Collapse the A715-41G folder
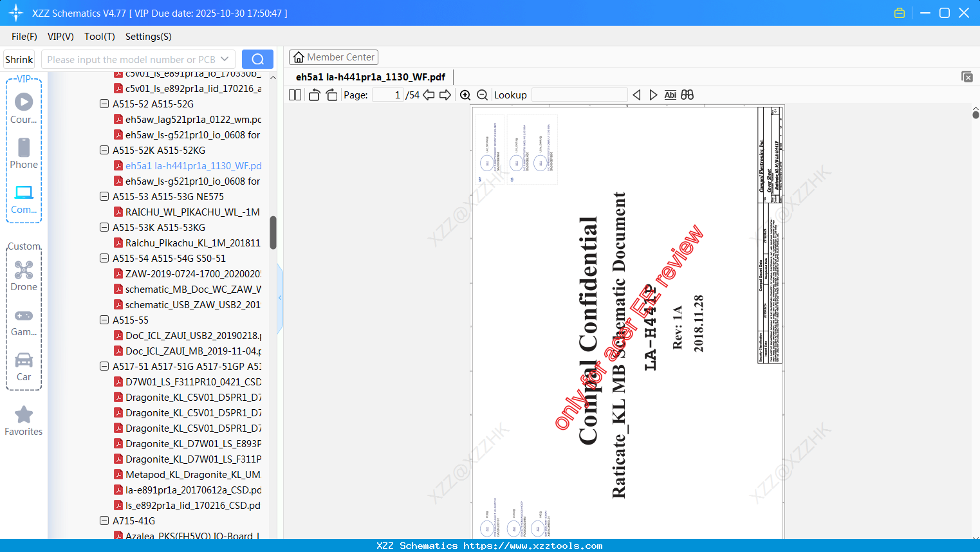The image size is (980, 552). click(104, 520)
